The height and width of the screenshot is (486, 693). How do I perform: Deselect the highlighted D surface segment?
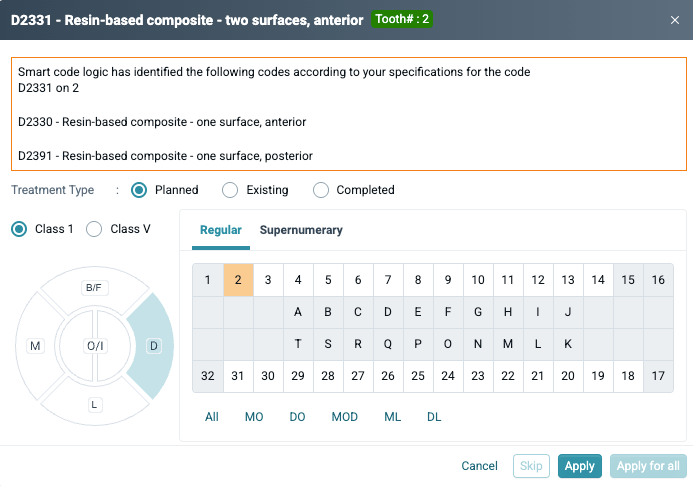click(x=153, y=346)
